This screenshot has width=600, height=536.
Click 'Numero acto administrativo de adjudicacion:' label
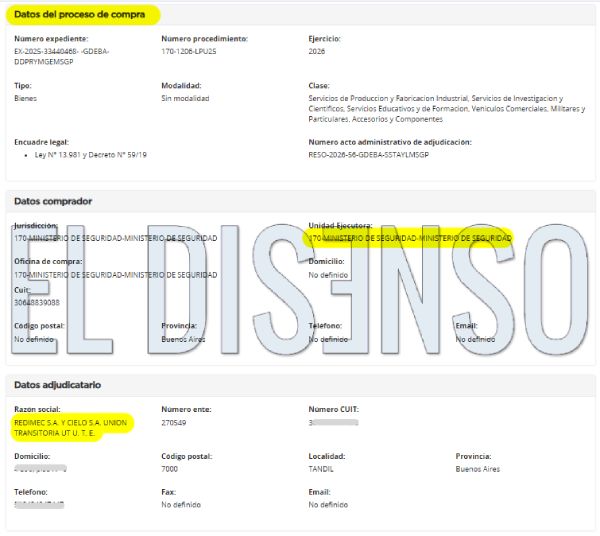390,142
